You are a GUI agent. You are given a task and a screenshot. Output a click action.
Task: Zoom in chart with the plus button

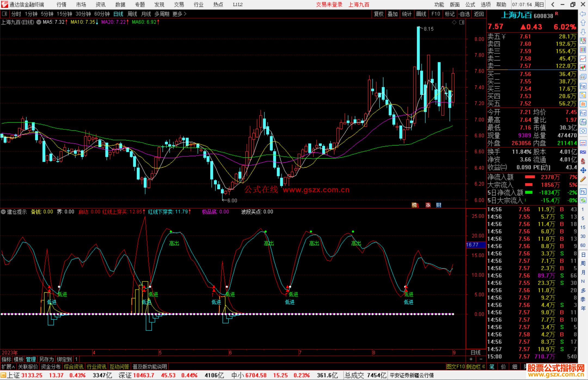pyautogui.click(x=471, y=359)
